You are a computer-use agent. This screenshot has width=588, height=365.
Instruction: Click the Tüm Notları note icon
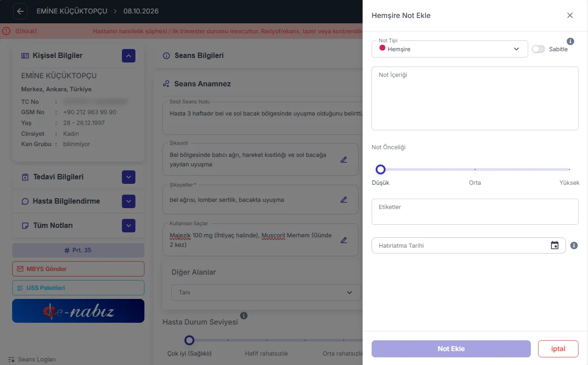(x=25, y=226)
